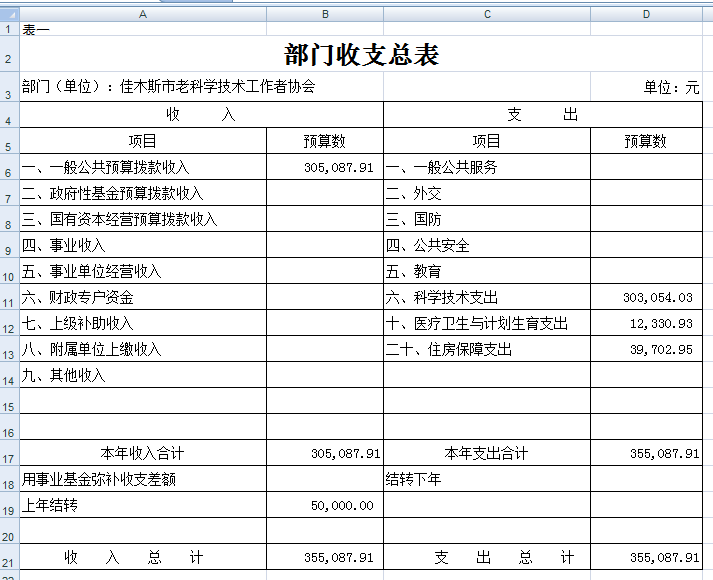This screenshot has width=713, height=580.
Task: Click 预算数 header in column B
Action: [x=325, y=141]
